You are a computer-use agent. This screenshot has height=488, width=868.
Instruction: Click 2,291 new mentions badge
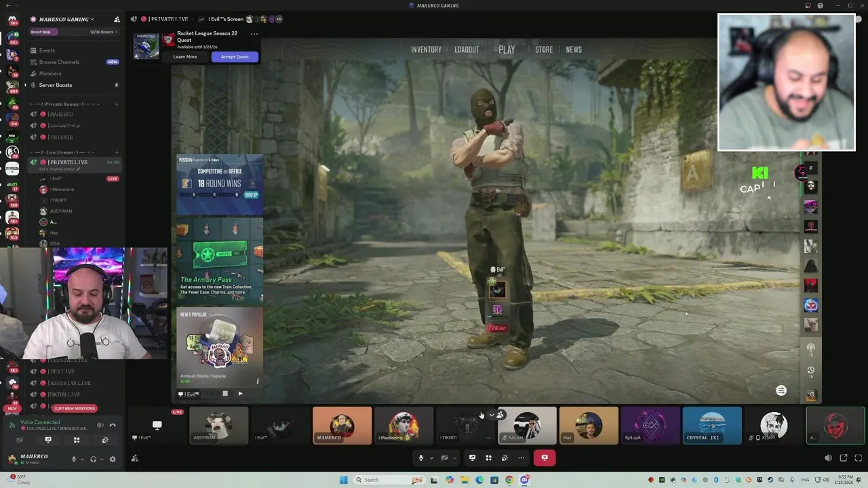[x=74, y=409]
